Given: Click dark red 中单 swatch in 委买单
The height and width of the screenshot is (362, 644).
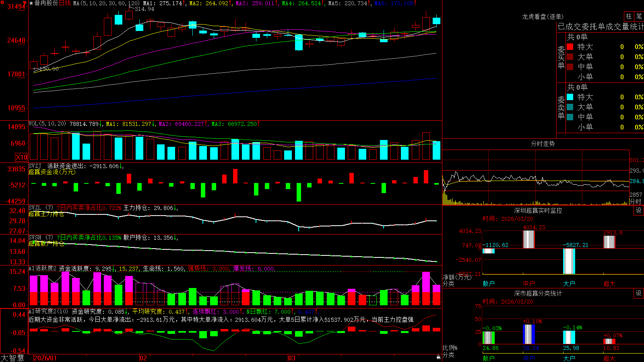Looking at the screenshot, I should tap(570, 67).
